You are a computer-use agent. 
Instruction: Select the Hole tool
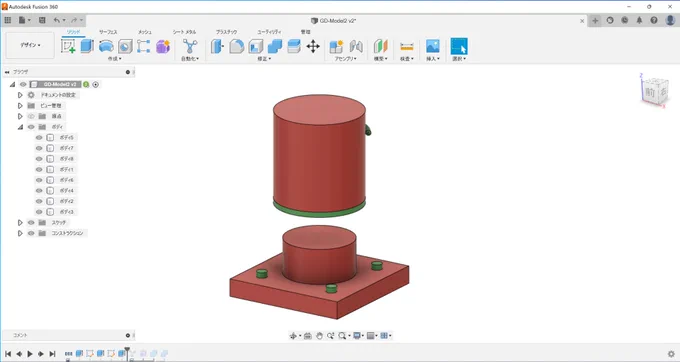(x=125, y=46)
